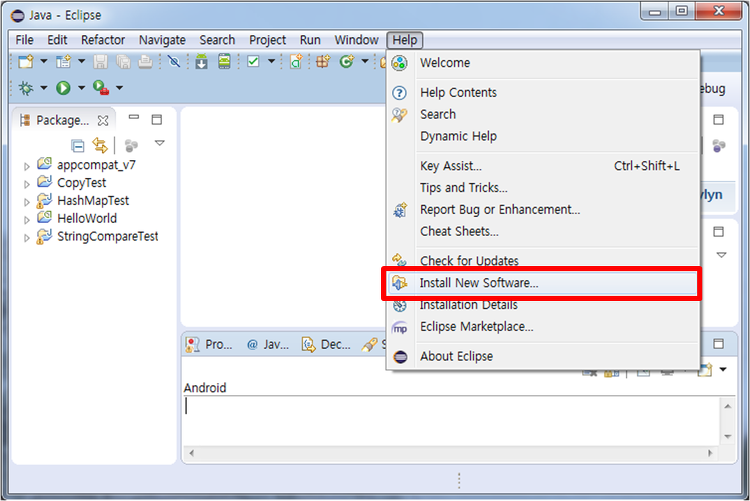Expand the StringCompareTest project node
750x501 pixels.
27,238
